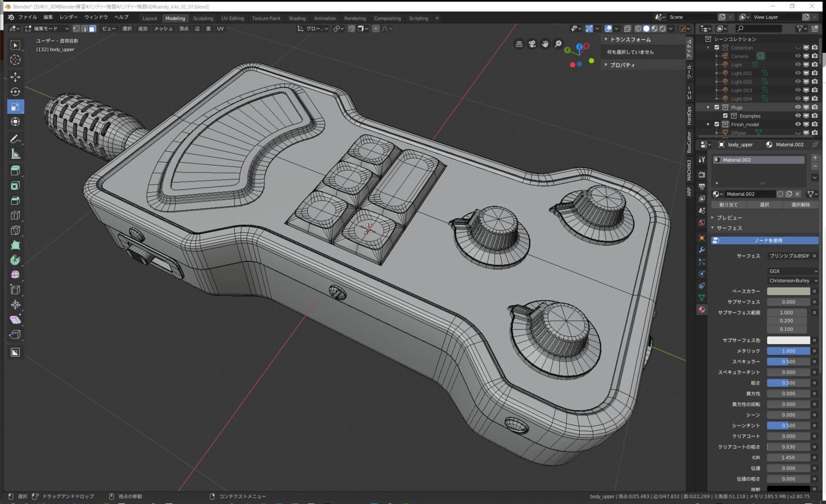This screenshot has width=826, height=504.
Task: Click the ベースカラー color swatch
Action: 788,291
